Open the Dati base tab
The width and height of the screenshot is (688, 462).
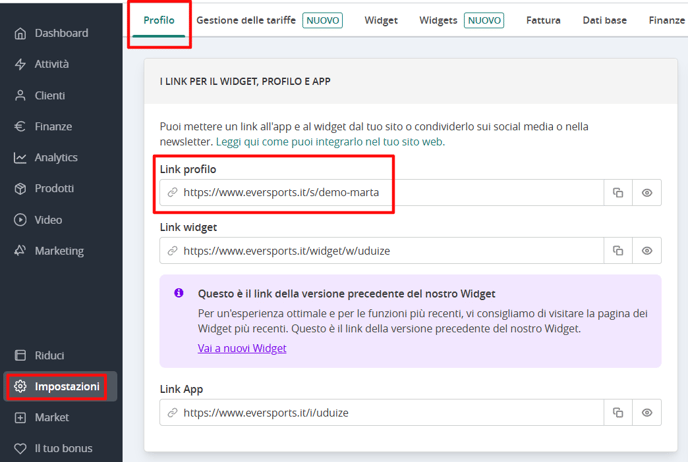[x=604, y=20]
